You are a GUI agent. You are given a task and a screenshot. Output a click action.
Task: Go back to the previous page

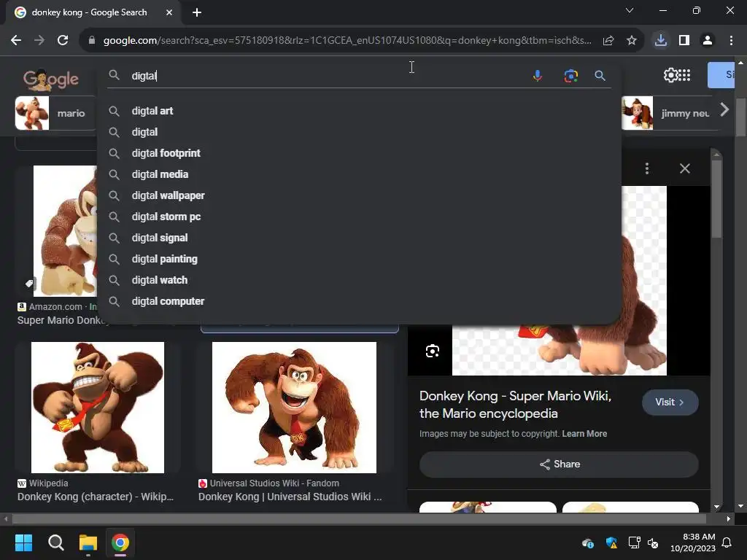pyautogui.click(x=16, y=40)
